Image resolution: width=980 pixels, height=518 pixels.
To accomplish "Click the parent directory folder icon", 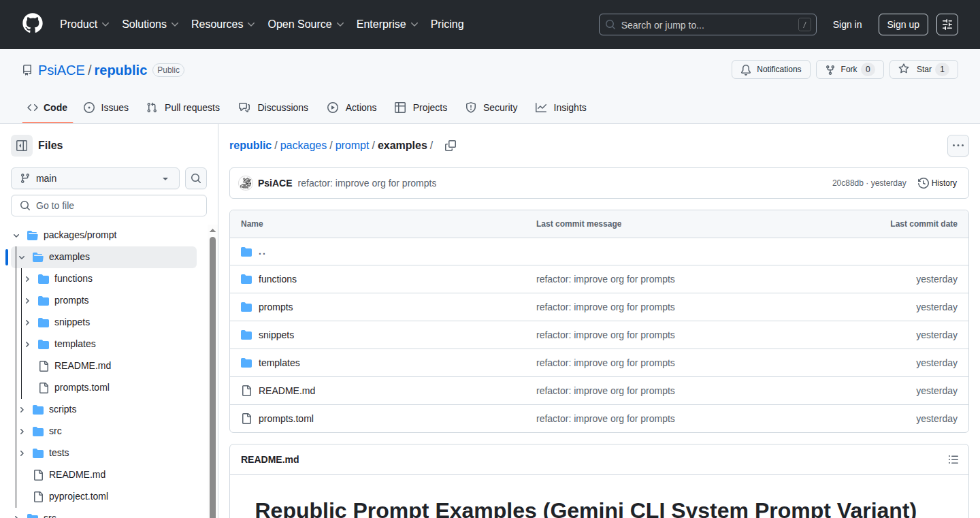I will pos(246,252).
